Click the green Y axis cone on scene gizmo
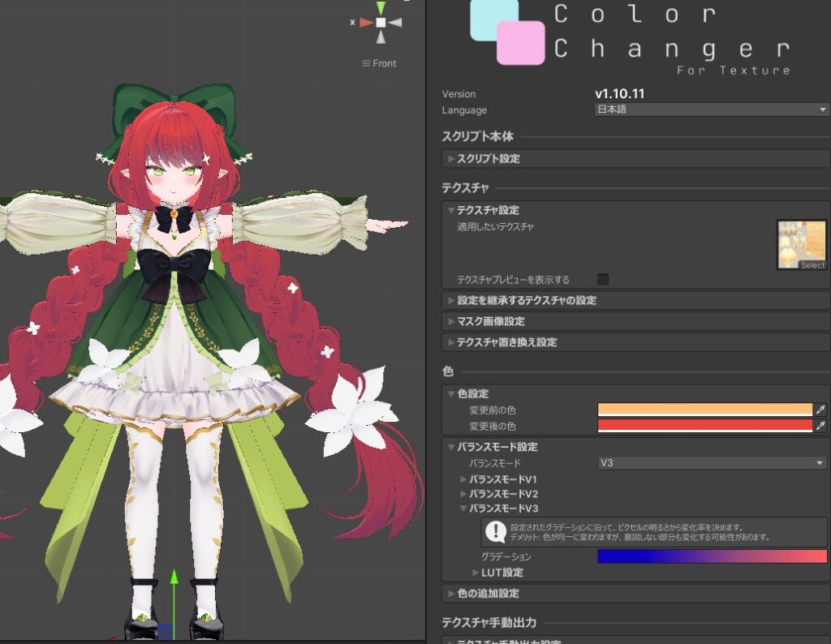Screen dimensions: 831x644 click(381, 9)
